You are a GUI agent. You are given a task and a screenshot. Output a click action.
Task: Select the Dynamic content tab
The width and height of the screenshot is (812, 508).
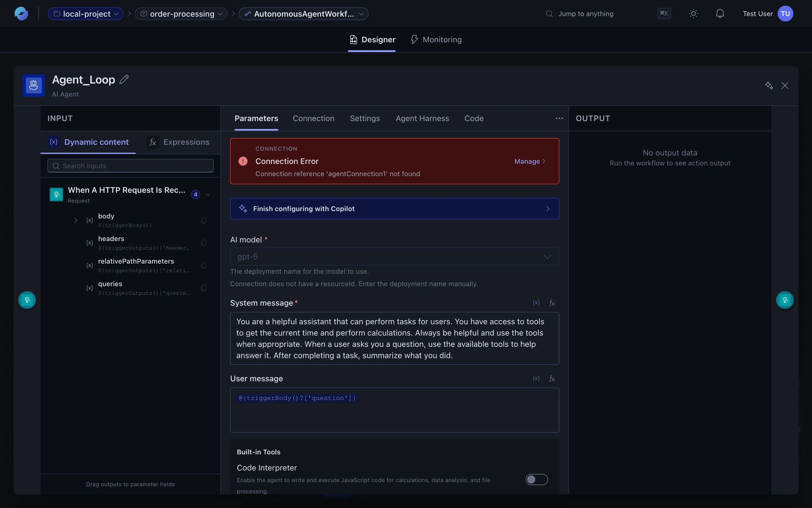coord(88,142)
